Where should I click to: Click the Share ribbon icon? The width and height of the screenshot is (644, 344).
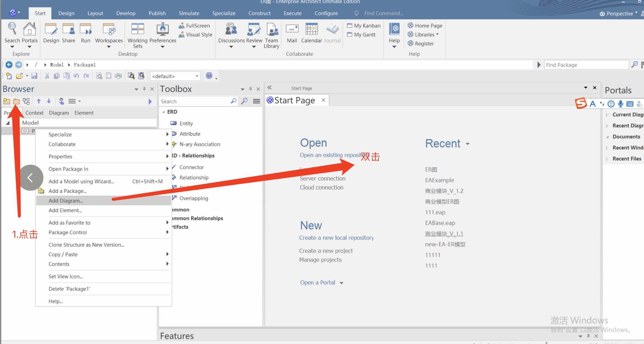tap(68, 29)
